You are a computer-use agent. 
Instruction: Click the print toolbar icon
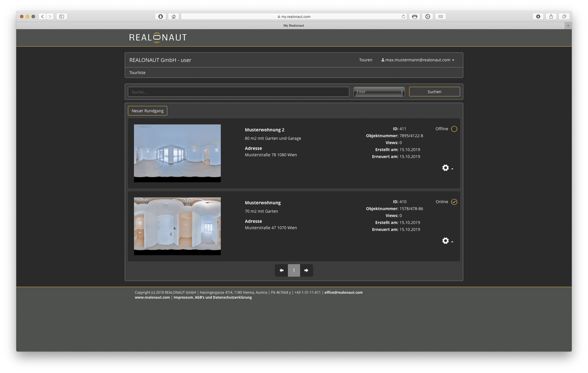coord(414,16)
